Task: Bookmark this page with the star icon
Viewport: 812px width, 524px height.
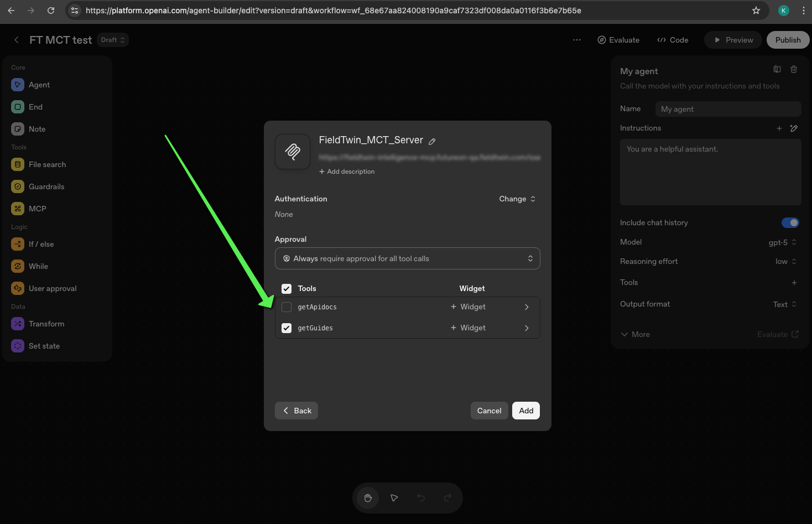Action: click(x=756, y=11)
